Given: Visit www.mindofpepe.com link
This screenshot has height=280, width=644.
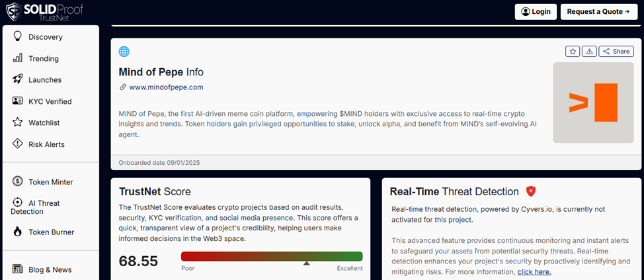Looking at the screenshot, I should (x=166, y=87).
